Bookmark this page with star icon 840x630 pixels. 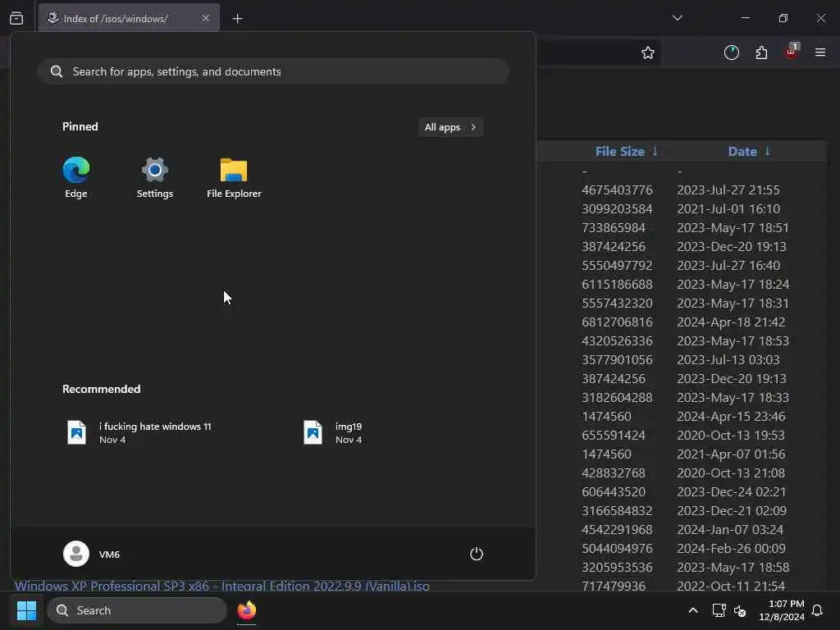tap(648, 52)
